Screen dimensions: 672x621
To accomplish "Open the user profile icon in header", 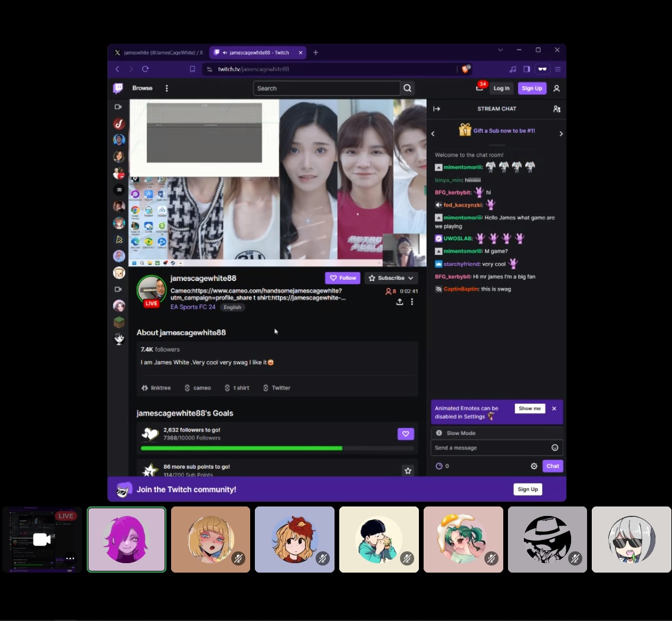I will (556, 88).
